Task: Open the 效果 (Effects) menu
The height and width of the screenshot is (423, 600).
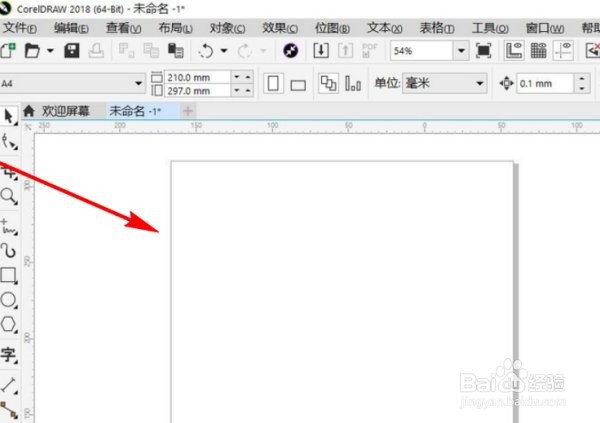Action: pos(280,28)
